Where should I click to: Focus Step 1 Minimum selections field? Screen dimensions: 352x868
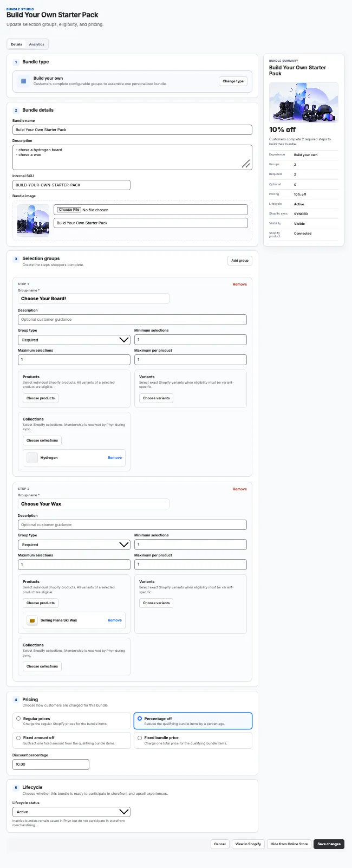click(191, 340)
